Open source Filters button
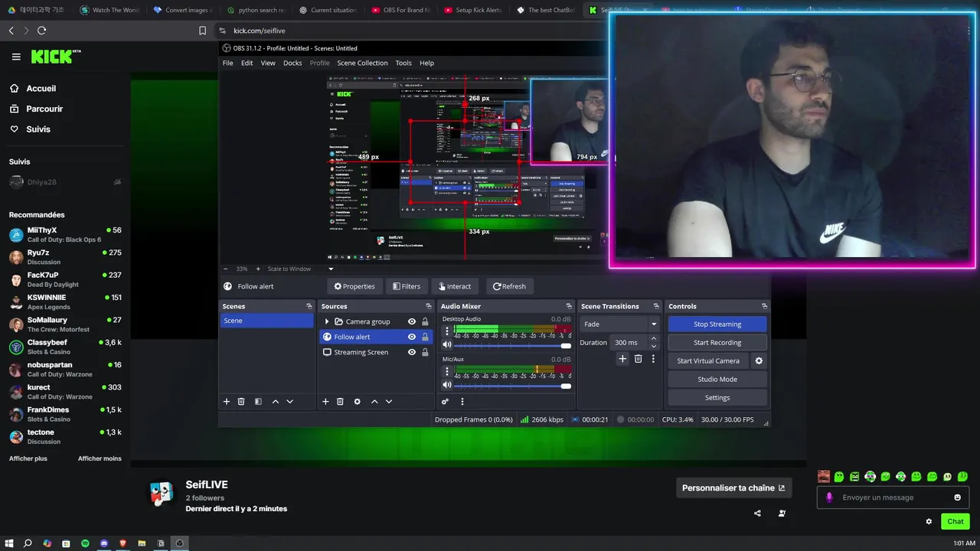 click(x=407, y=286)
